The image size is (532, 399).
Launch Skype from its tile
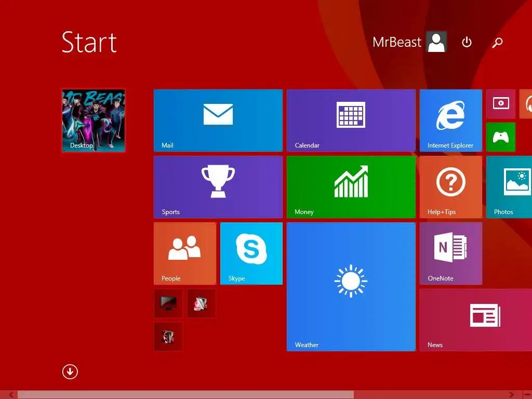251,254
